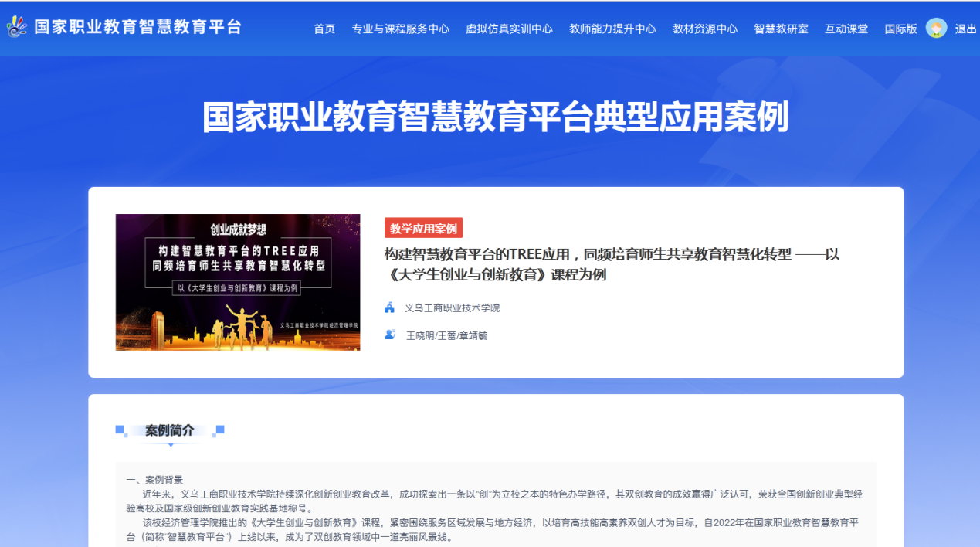980x547 pixels.
Task: Click the author person icon
Action: pos(390,335)
